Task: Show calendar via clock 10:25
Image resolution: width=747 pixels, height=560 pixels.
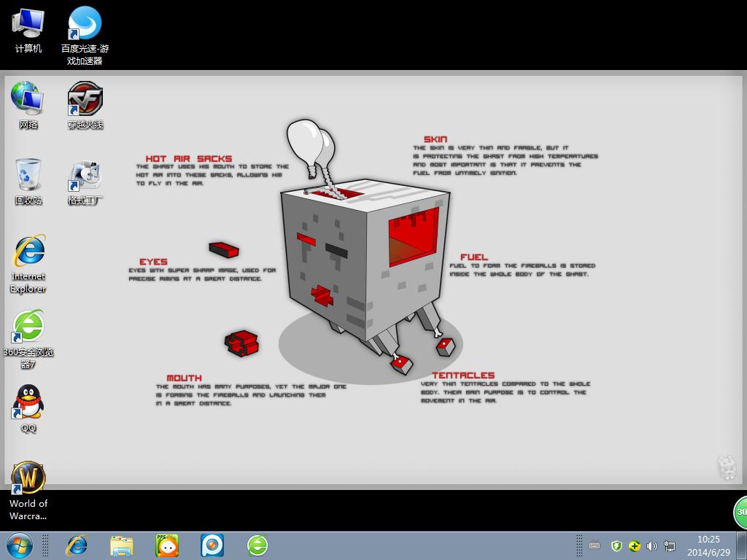Action: [708, 545]
